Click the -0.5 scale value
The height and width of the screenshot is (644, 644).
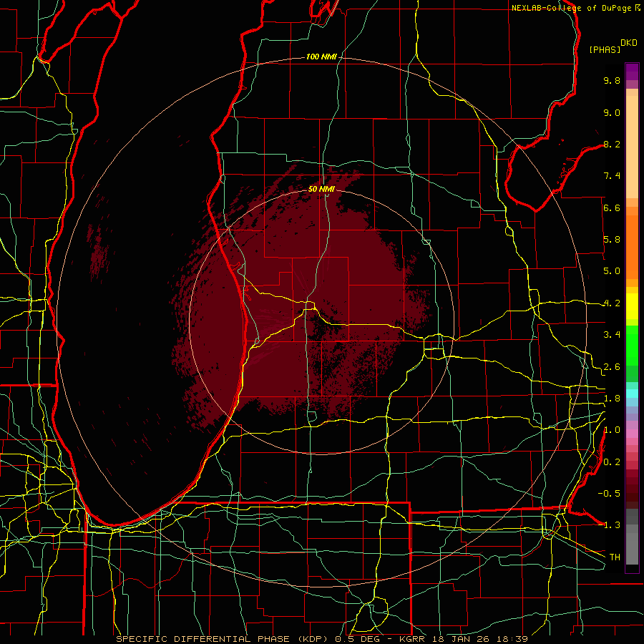click(609, 494)
